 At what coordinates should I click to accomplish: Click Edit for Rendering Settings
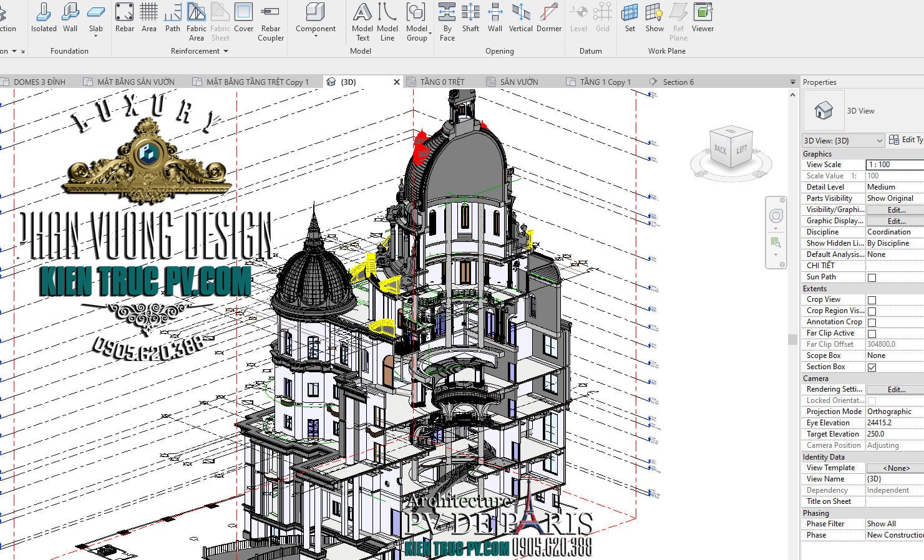[x=896, y=389]
